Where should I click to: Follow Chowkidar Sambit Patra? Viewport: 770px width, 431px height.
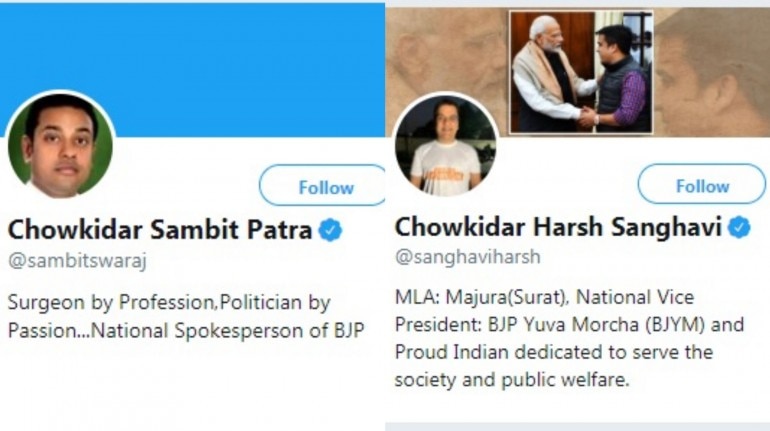click(325, 187)
